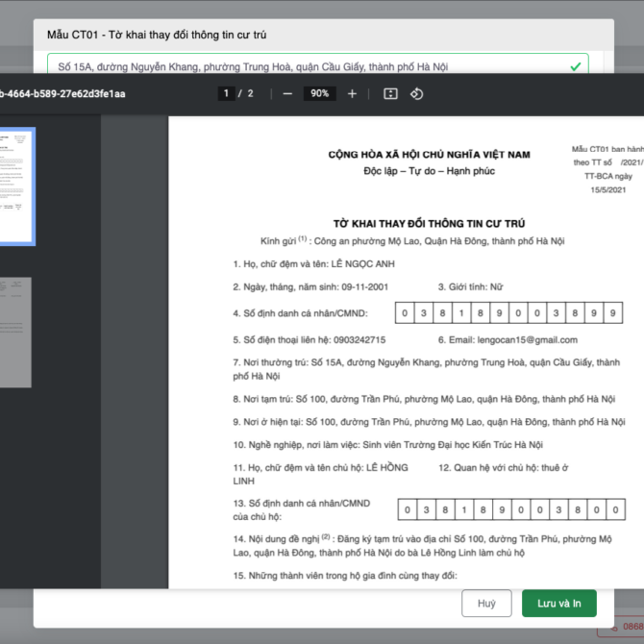Screen dimensions: 644x644
Task: Click the modal title Mẫu CT01
Action: pos(157,36)
